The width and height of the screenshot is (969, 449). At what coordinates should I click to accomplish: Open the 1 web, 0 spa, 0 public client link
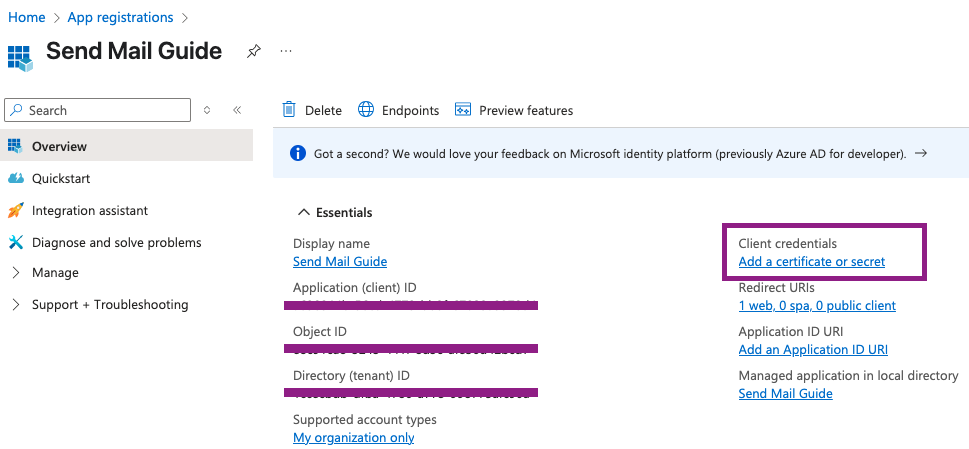point(817,305)
